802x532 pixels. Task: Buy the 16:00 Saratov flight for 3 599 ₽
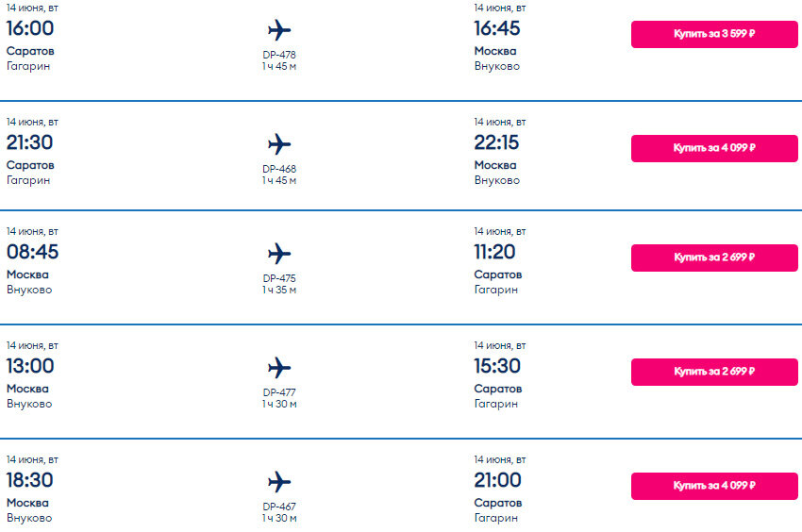click(x=714, y=34)
